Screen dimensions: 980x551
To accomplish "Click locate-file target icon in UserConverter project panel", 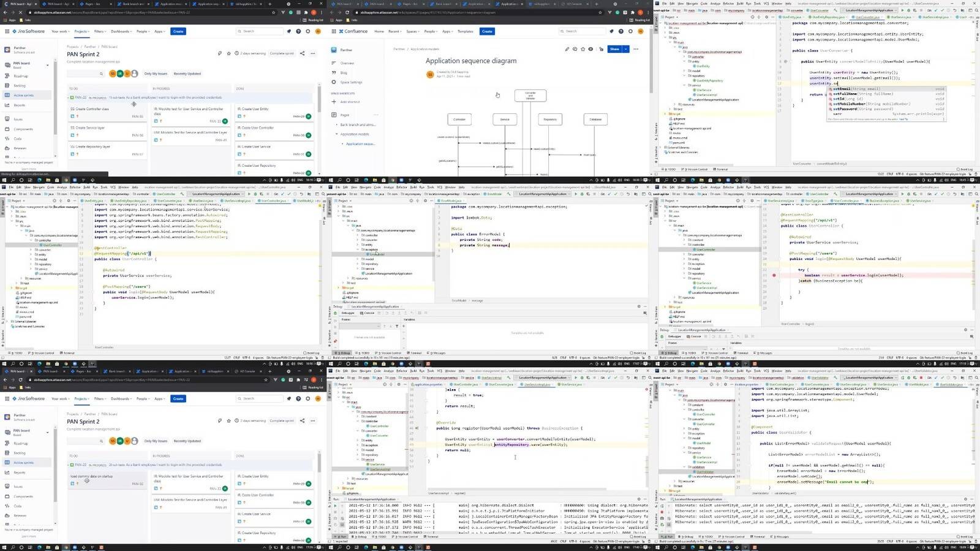I will pyautogui.click(x=753, y=17).
